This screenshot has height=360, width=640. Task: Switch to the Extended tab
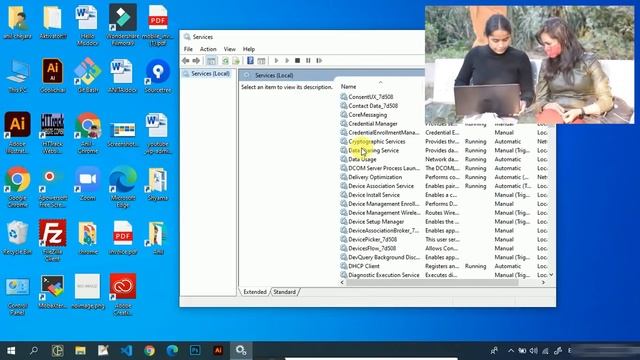(x=255, y=292)
